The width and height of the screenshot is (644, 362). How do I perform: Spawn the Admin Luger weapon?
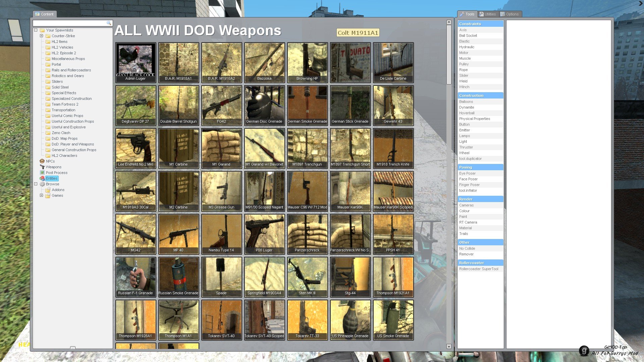136,62
